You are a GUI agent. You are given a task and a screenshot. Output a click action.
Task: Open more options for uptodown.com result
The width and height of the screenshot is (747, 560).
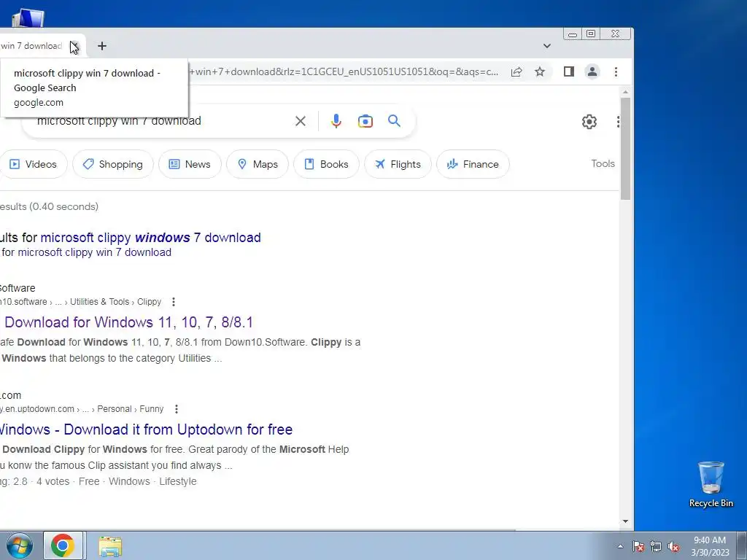pos(177,409)
